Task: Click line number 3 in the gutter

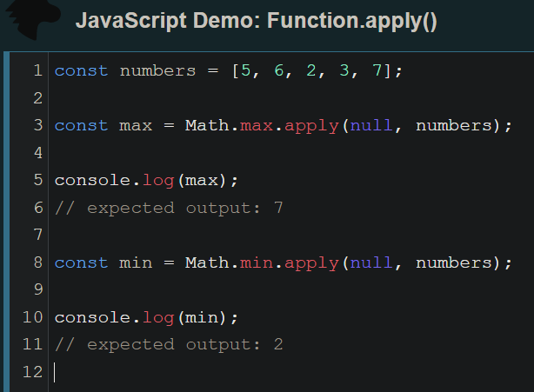Action: point(37,125)
